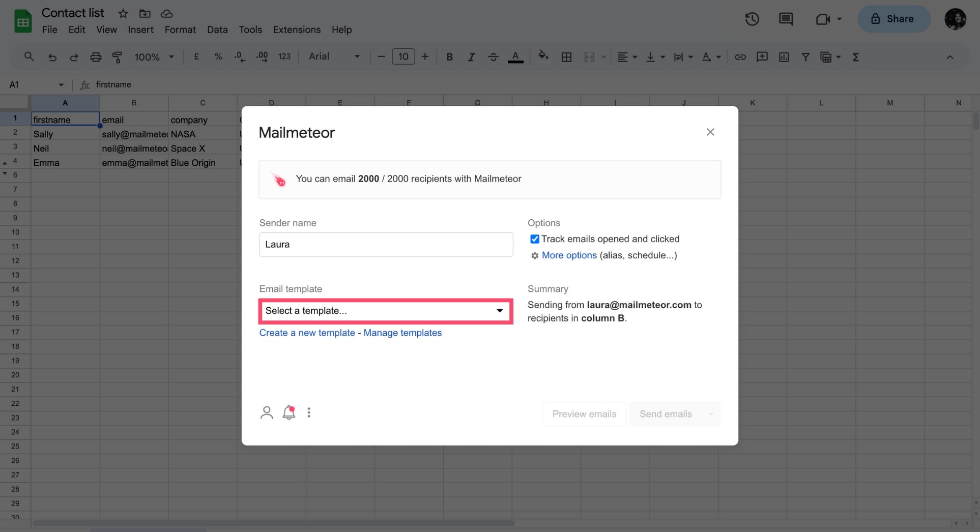This screenshot has height=532, width=980.
Task: Open Mailmeteor notifications bell
Action: [x=289, y=412]
